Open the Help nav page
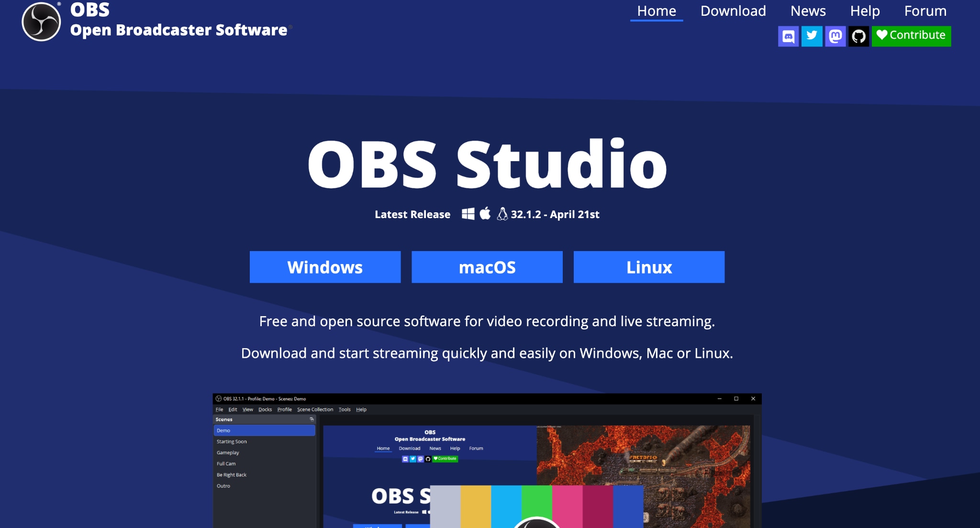This screenshot has height=528, width=980. pyautogui.click(x=865, y=11)
